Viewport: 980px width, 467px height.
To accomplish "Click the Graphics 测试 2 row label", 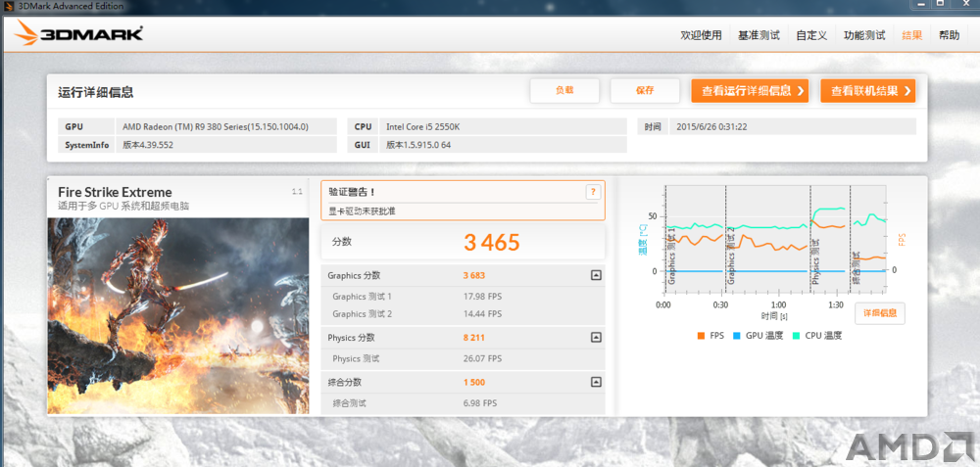I will coord(362,314).
